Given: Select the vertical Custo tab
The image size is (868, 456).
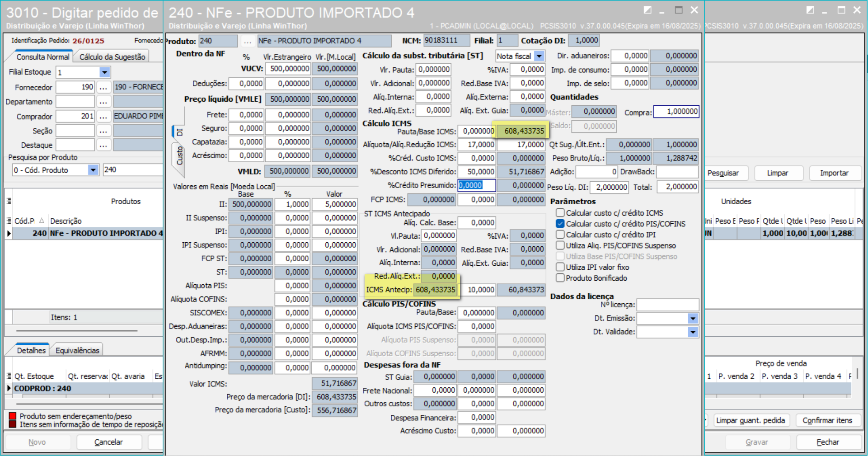Looking at the screenshot, I should pos(179,155).
